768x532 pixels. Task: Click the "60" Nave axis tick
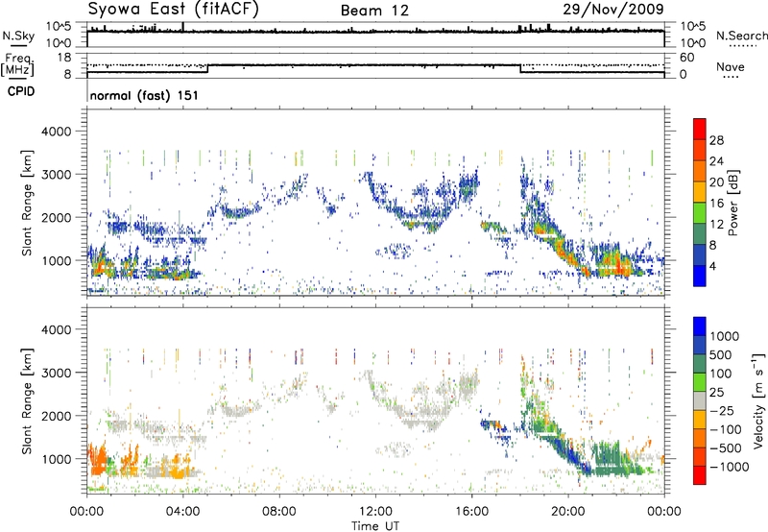[686, 58]
